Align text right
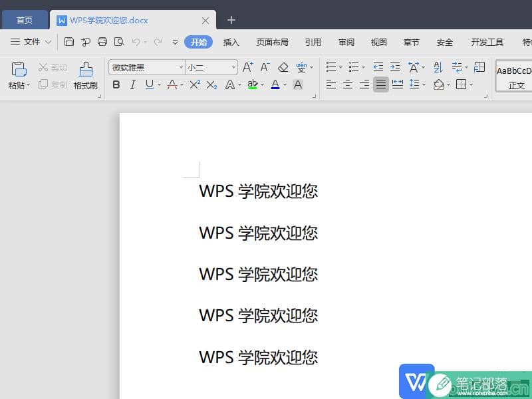Screen dimensions: 532x399 [364, 84]
